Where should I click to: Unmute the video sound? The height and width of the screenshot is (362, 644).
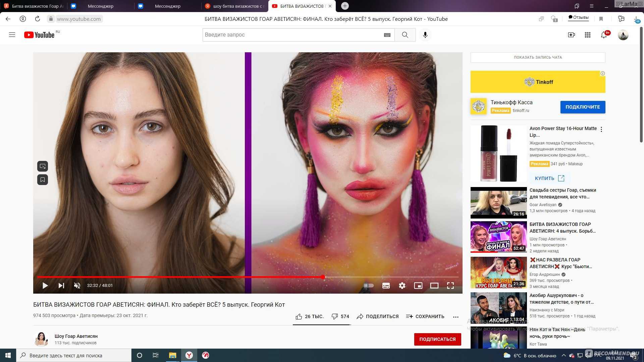(x=77, y=286)
